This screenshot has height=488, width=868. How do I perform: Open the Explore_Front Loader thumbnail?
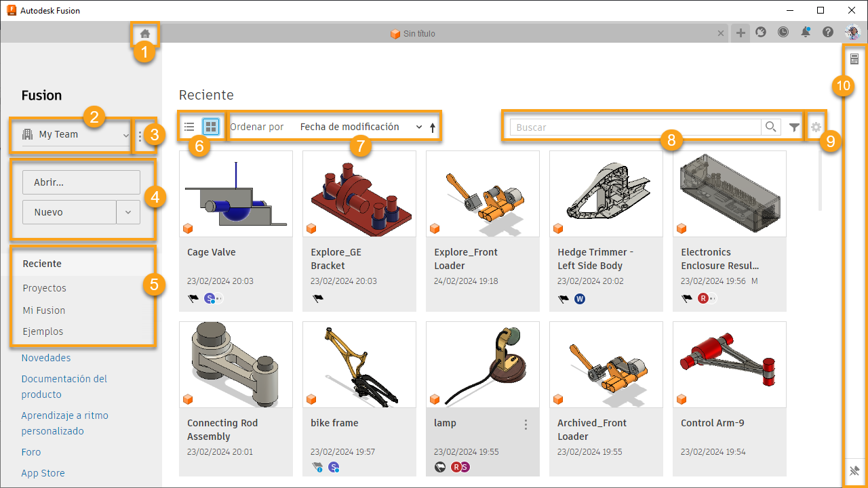[483, 193]
